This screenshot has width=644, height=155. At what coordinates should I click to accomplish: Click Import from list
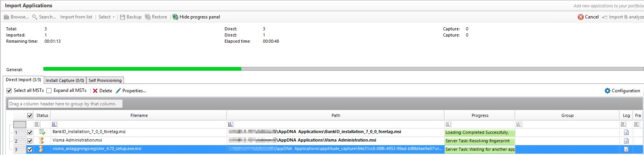tap(76, 17)
